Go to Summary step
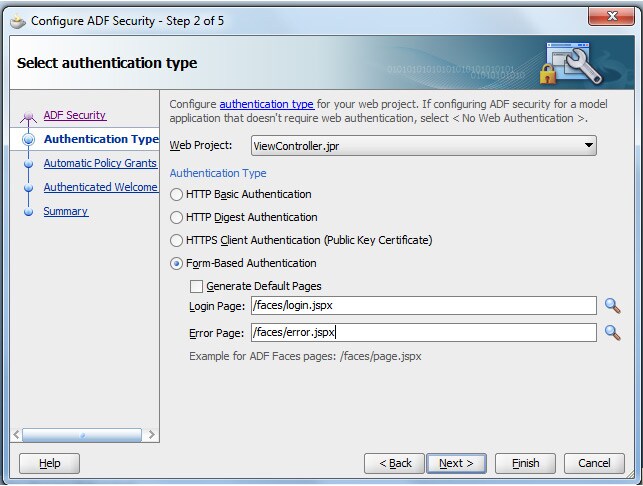Screen dimensions: 643x486 coord(66,211)
